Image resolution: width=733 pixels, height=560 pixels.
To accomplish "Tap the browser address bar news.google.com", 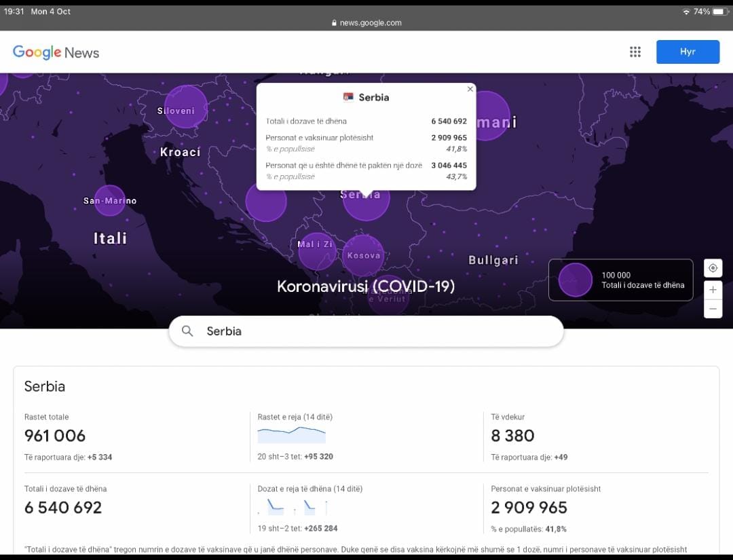I will [x=366, y=22].
